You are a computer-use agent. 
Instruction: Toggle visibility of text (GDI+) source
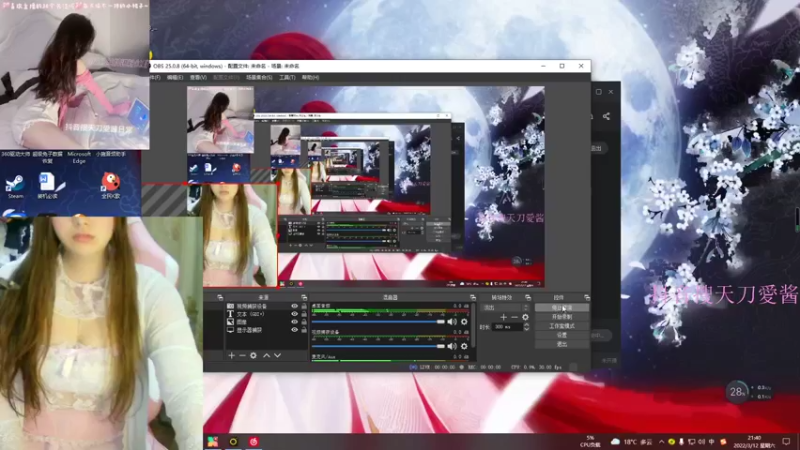pos(294,314)
